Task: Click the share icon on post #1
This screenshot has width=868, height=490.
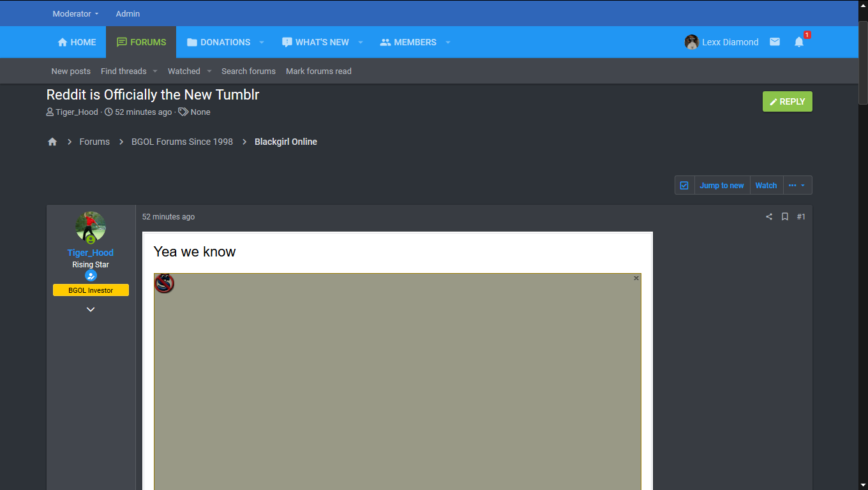Action: [768, 217]
